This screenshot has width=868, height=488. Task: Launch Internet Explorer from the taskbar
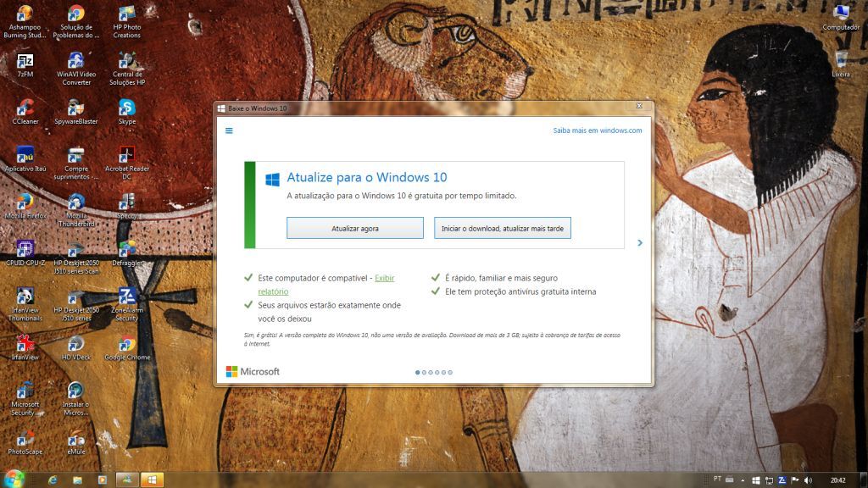53,480
